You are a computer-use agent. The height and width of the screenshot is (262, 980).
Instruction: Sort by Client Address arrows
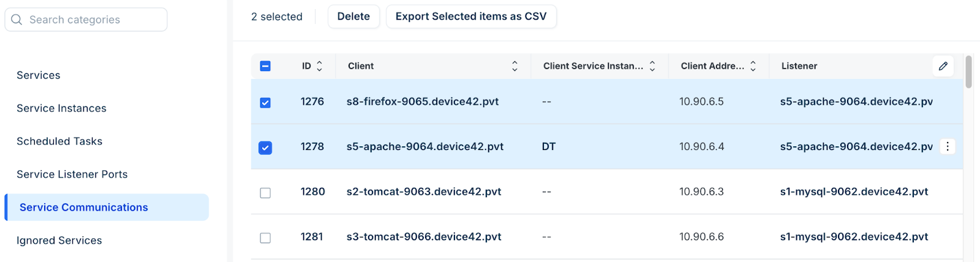[x=753, y=66]
